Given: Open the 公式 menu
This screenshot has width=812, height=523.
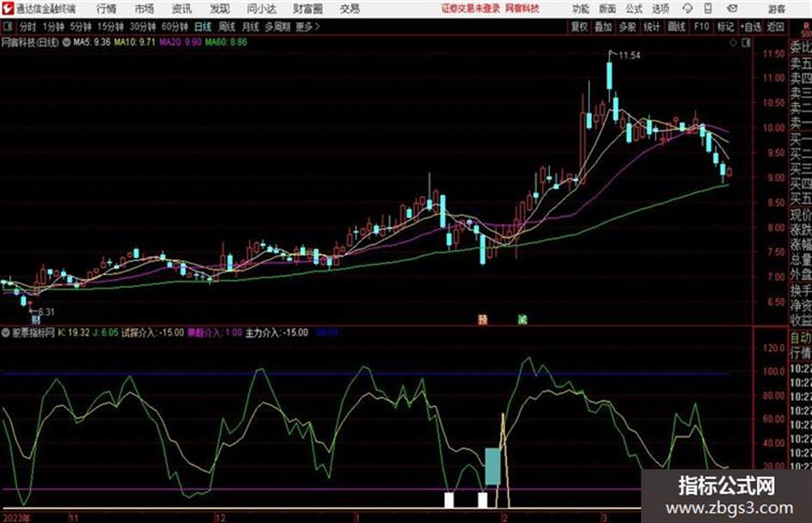Looking at the screenshot, I should coord(634,9).
